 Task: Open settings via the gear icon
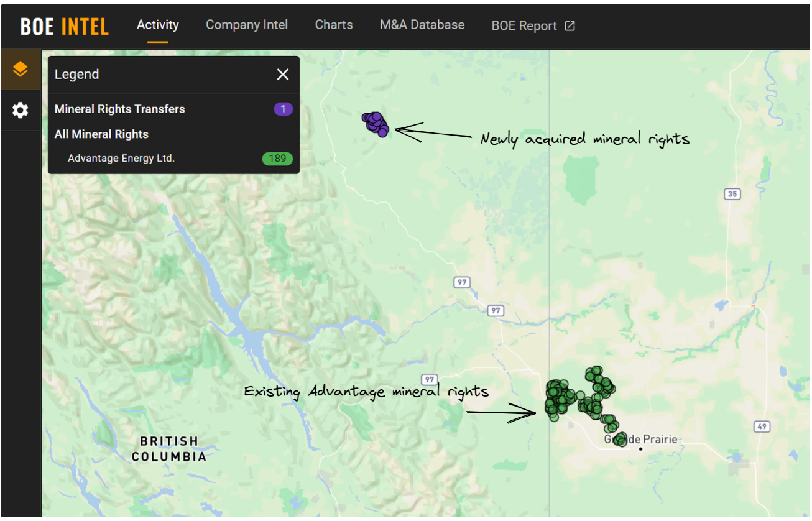(x=21, y=110)
